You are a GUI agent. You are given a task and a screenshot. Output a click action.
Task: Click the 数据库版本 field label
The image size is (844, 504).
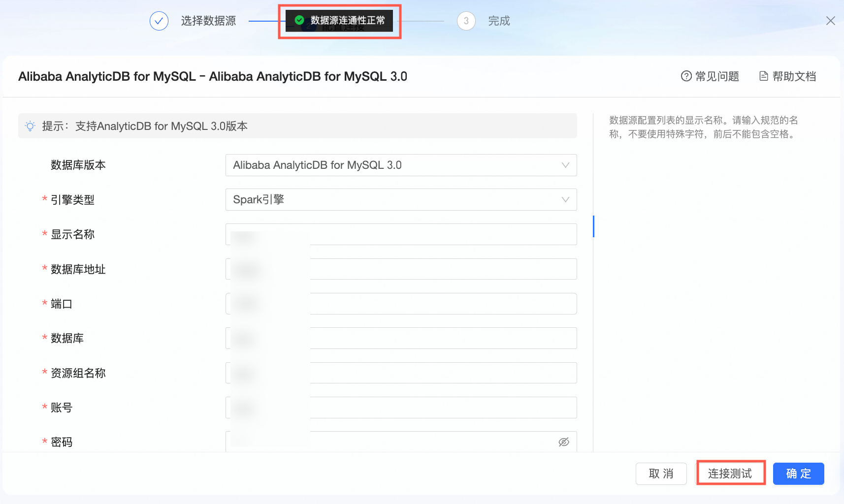pyautogui.click(x=78, y=165)
